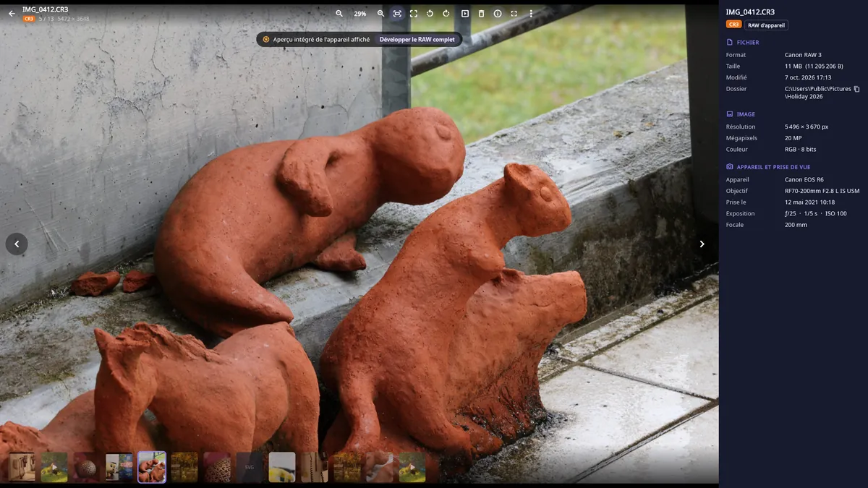868x488 pixels.
Task: Click the orange embedded-preview indicator icon
Action: click(265, 39)
